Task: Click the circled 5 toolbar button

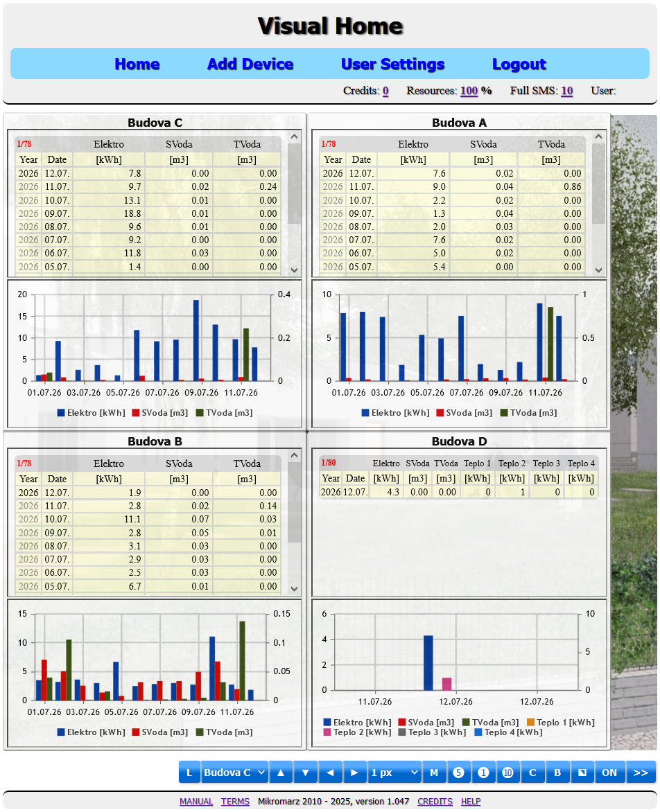Action: (x=458, y=772)
